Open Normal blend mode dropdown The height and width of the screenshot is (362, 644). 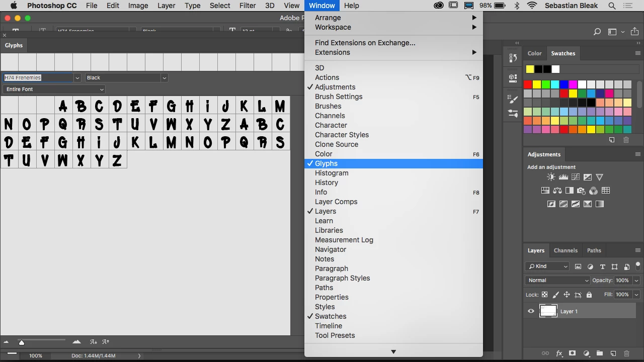point(557,280)
